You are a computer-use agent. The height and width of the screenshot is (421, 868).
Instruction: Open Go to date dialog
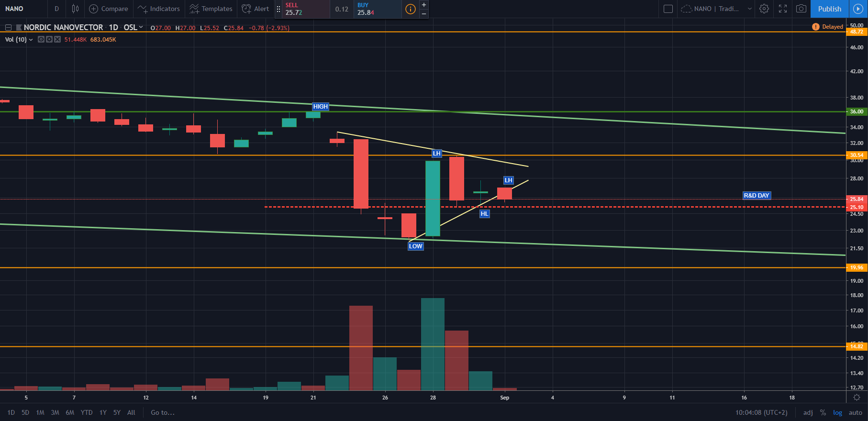163,412
